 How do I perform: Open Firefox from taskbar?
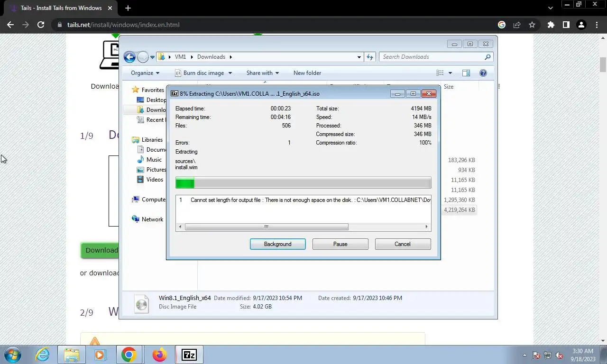pyautogui.click(x=159, y=355)
